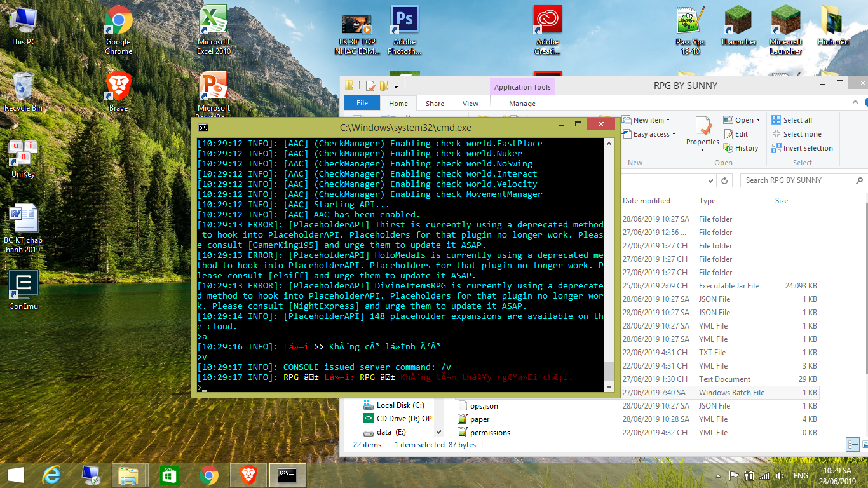Viewport: 868px width, 488px height.
Task: Click Select all in the ribbon
Action: pos(797,120)
